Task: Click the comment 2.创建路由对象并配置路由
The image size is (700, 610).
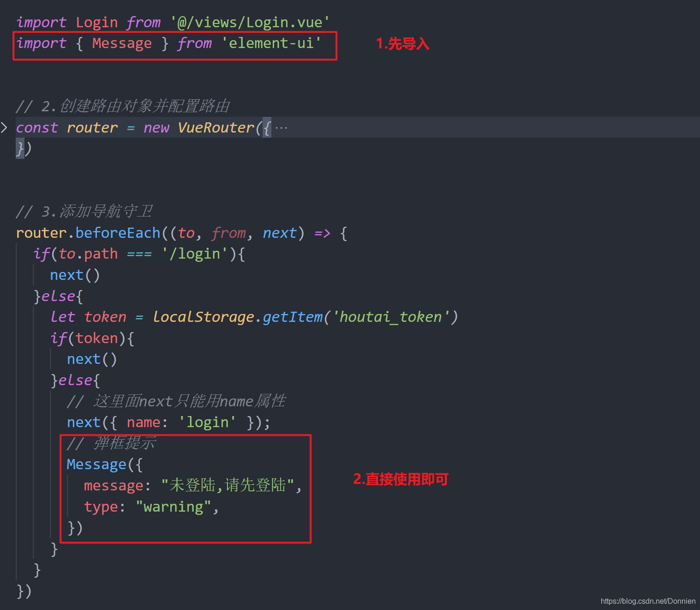Action: point(123,106)
